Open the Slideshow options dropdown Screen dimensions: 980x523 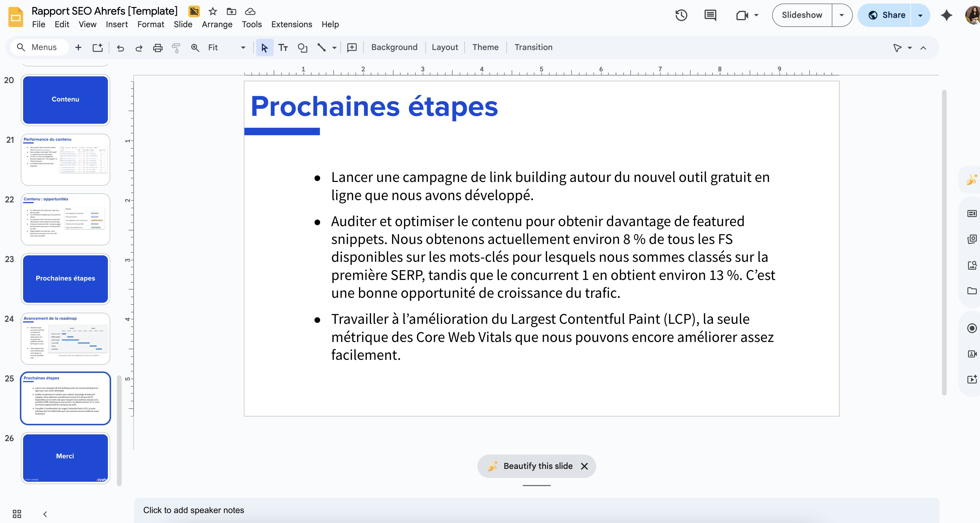(x=841, y=15)
